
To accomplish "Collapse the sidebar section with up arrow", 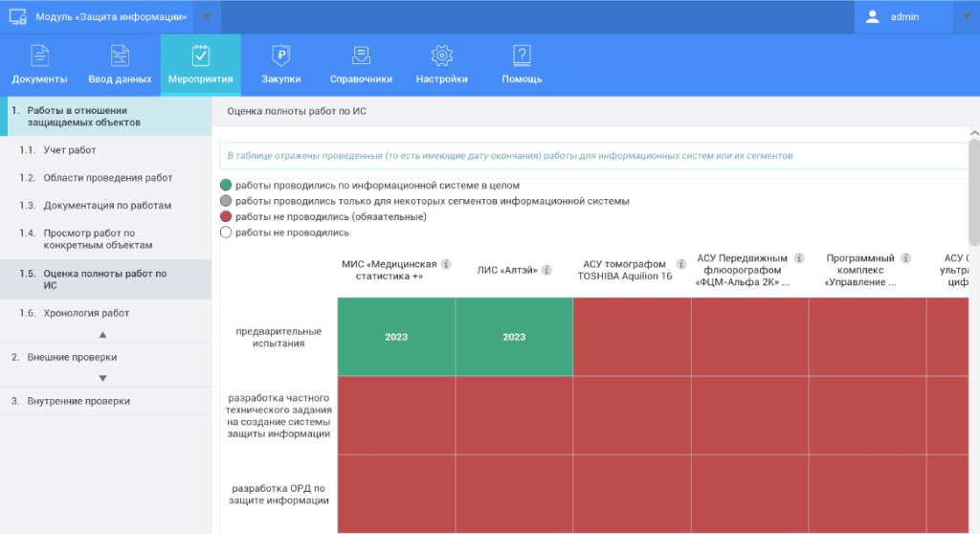I will (103, 335).
